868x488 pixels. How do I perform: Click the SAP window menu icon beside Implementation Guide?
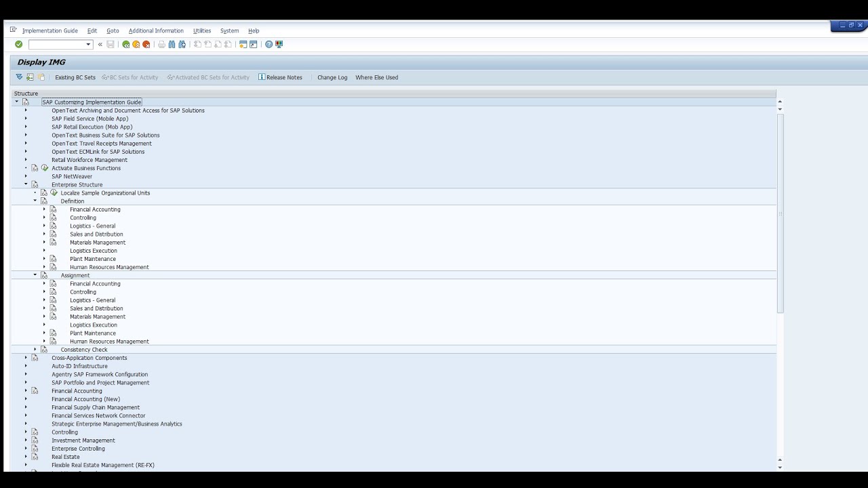point(14,30)
